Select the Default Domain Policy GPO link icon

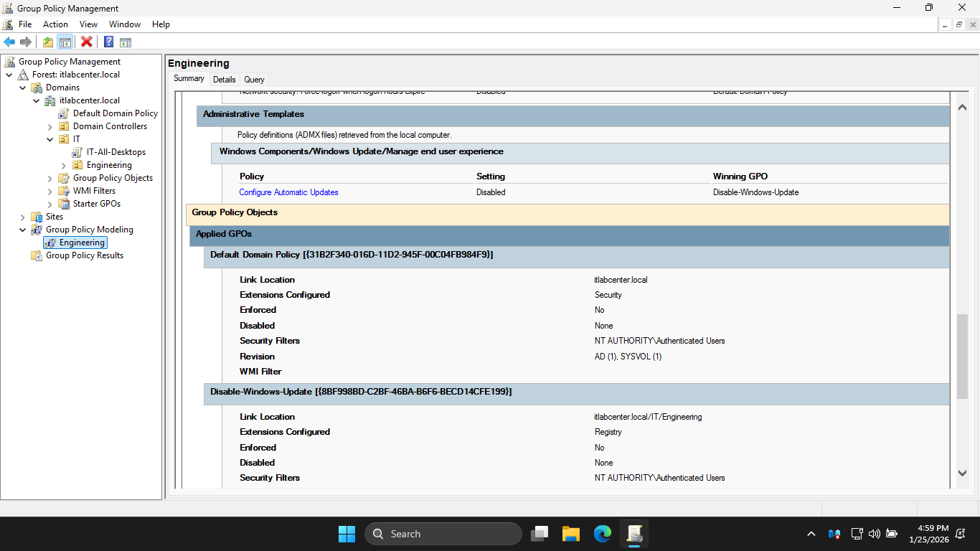point(64,113)
